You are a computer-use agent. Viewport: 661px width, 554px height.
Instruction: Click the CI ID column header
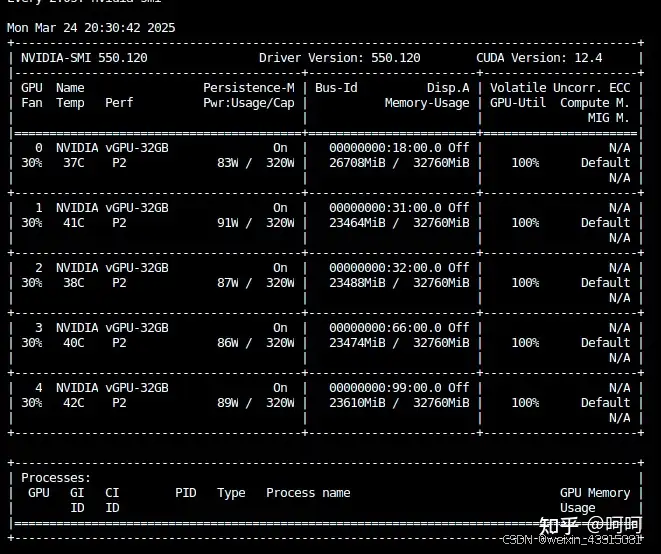click(112, 500)
